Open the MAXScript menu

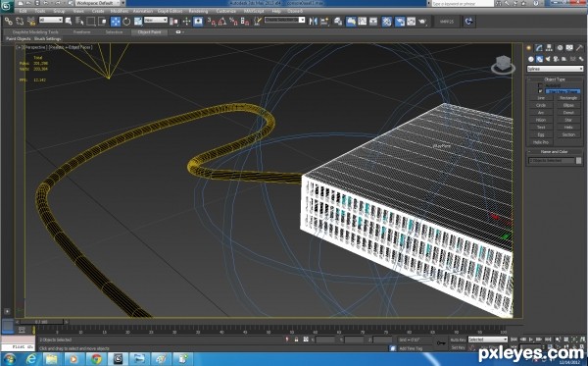coord(254,11)
